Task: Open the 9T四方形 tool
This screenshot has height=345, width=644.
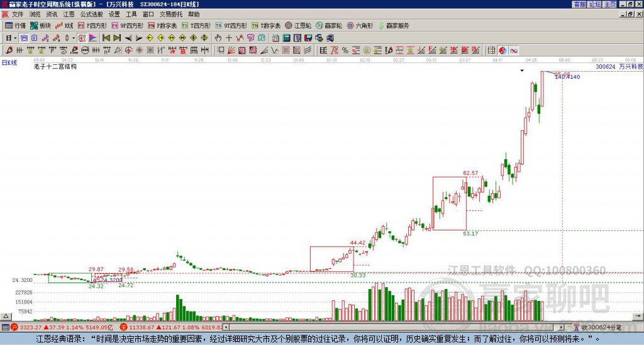Action: [231, 25]
